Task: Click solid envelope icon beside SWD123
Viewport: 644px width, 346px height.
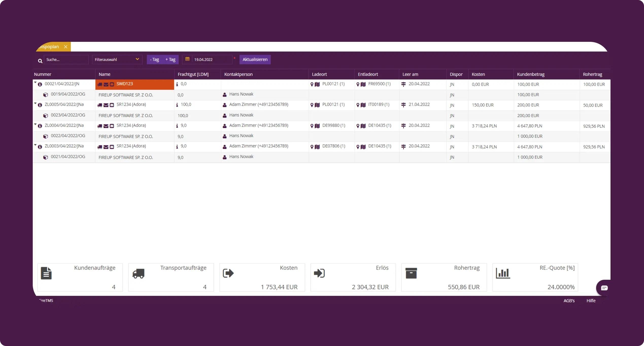Action: coord(106,84)
